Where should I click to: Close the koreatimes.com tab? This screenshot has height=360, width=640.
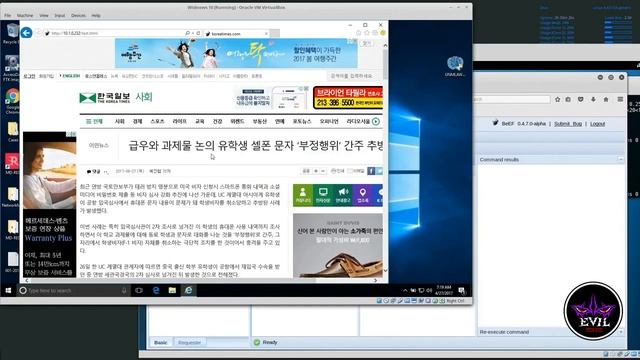266,34
